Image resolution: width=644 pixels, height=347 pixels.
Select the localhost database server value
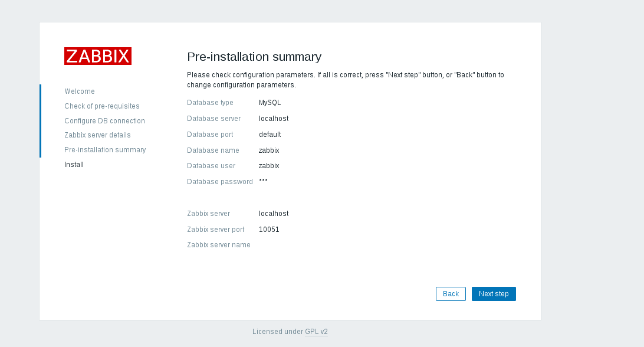pyautogui.click(x=274, y=118)
